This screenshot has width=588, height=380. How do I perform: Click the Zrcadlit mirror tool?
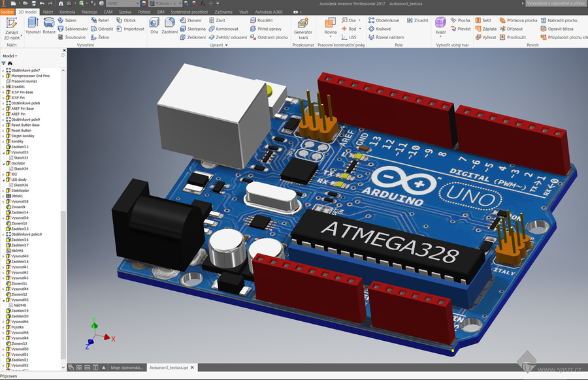417,20
